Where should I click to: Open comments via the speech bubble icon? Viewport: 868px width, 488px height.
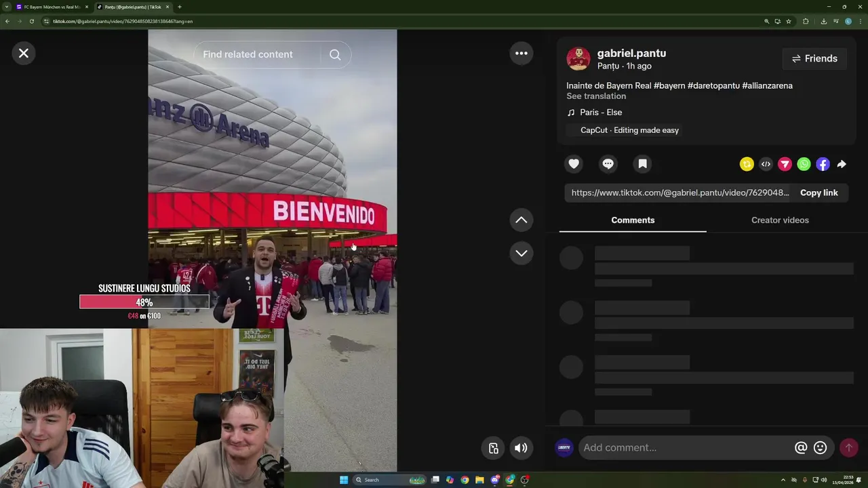(608, 164)
